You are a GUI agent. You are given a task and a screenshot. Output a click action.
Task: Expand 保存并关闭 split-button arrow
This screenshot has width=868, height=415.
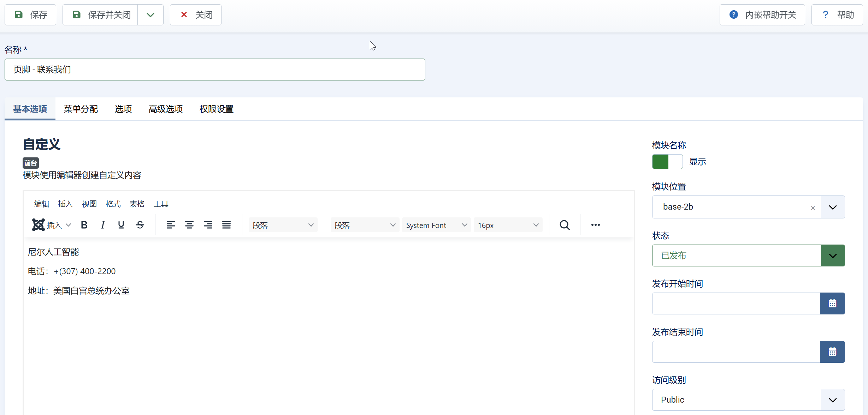[x=150, y=15]
